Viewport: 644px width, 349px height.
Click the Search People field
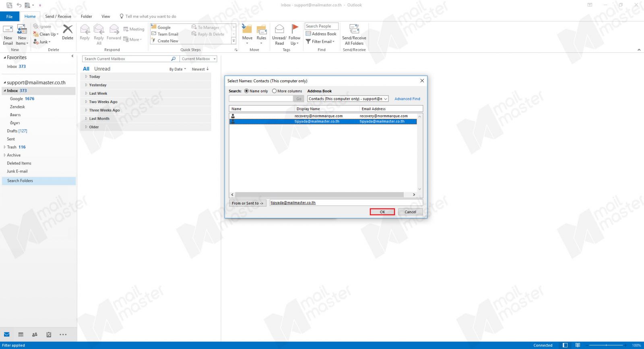322,26
